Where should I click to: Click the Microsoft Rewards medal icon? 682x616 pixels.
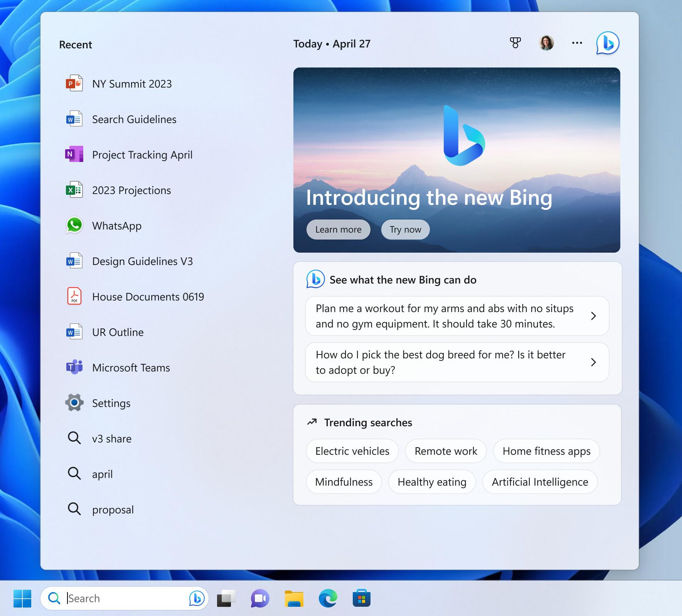[x=515, y=43]
